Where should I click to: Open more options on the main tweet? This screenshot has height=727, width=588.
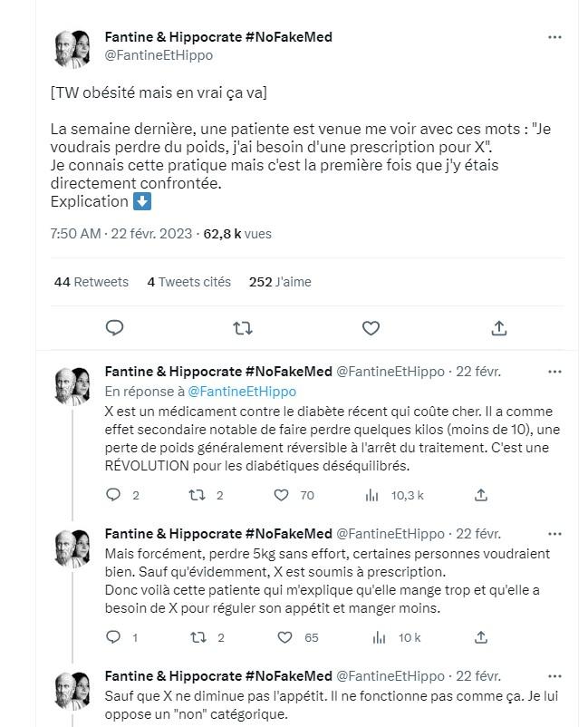tap(554, 37)
